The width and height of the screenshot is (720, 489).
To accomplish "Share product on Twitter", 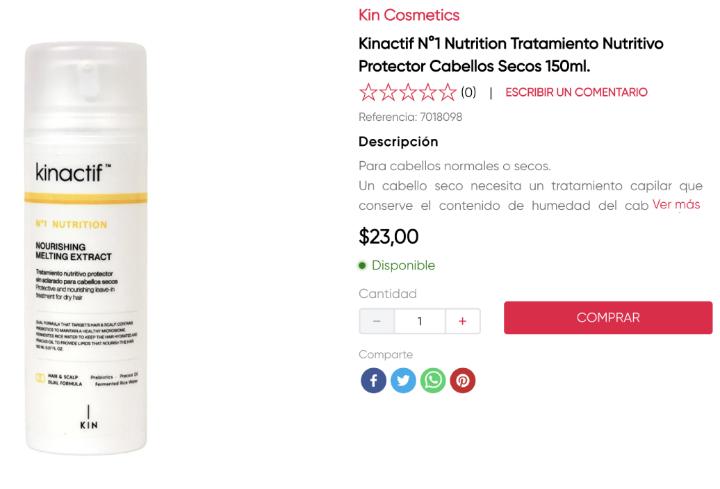I will [x=403, y=380].
